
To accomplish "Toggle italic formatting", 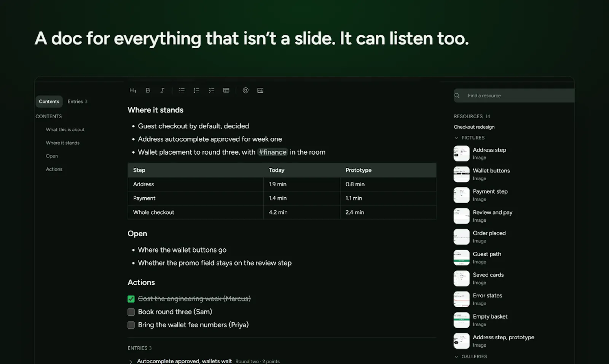I will [162, 91].
